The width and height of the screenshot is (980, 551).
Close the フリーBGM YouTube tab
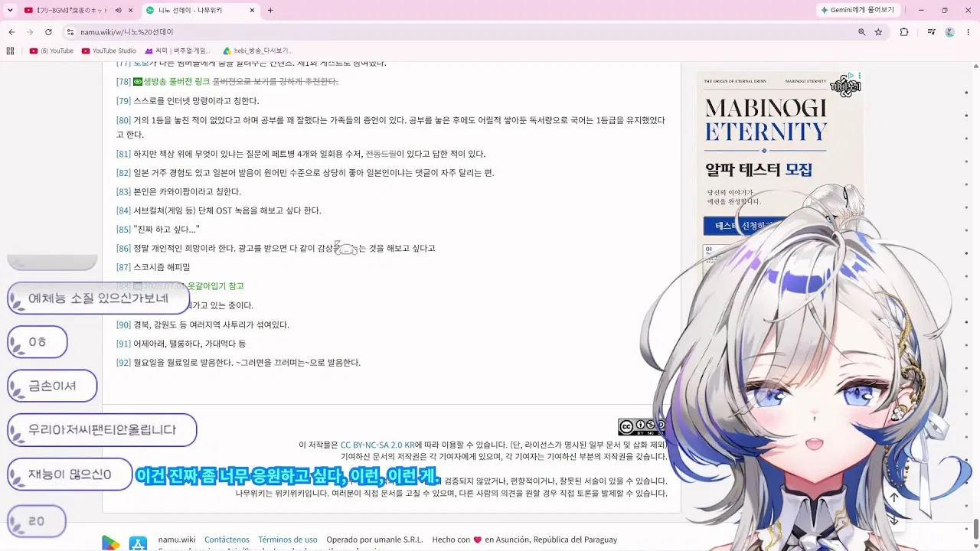pos(130,10)
